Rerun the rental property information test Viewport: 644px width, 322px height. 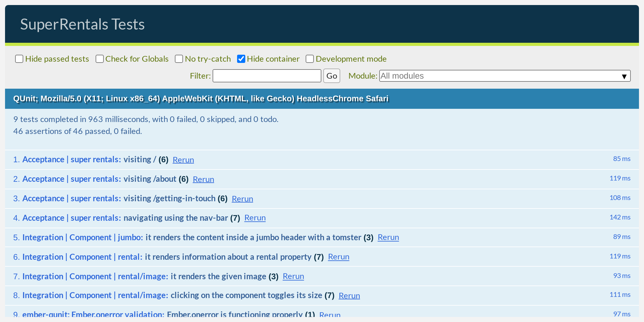(x=339, y=257)
